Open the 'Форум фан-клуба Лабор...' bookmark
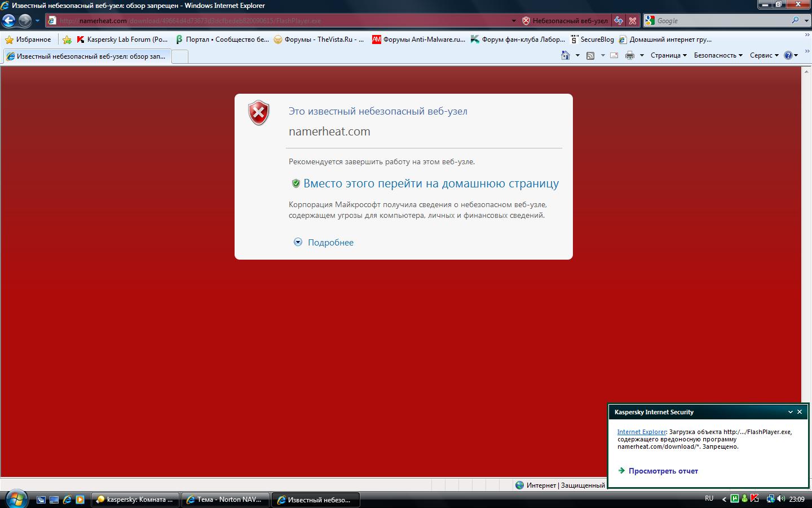 tap(518, 40)
